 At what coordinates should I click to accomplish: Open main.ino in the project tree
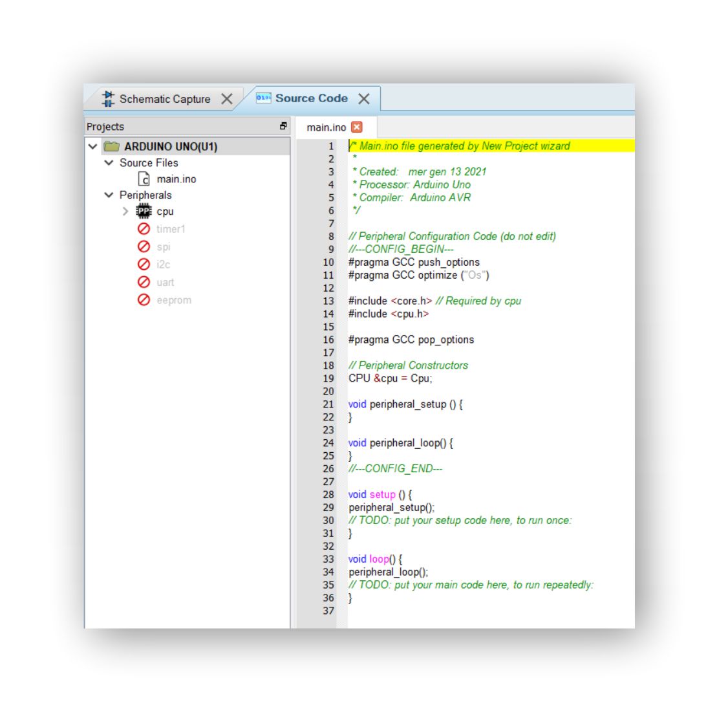(177, 179)
